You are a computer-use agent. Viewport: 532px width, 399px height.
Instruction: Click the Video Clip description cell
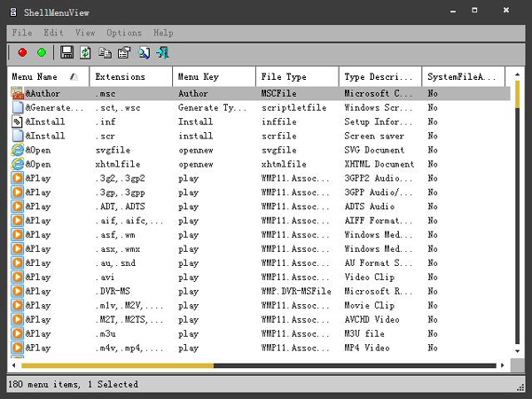tap(369, 278)
